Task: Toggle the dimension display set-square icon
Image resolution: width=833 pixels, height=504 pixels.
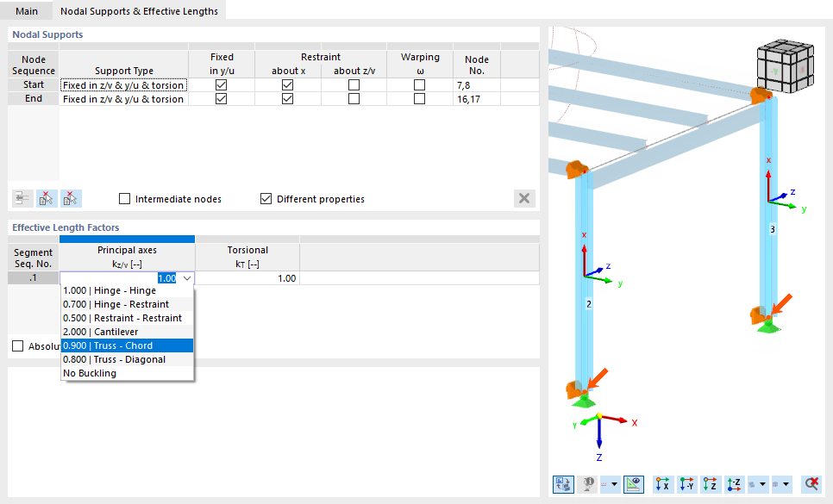Action: tap(634, 484)
